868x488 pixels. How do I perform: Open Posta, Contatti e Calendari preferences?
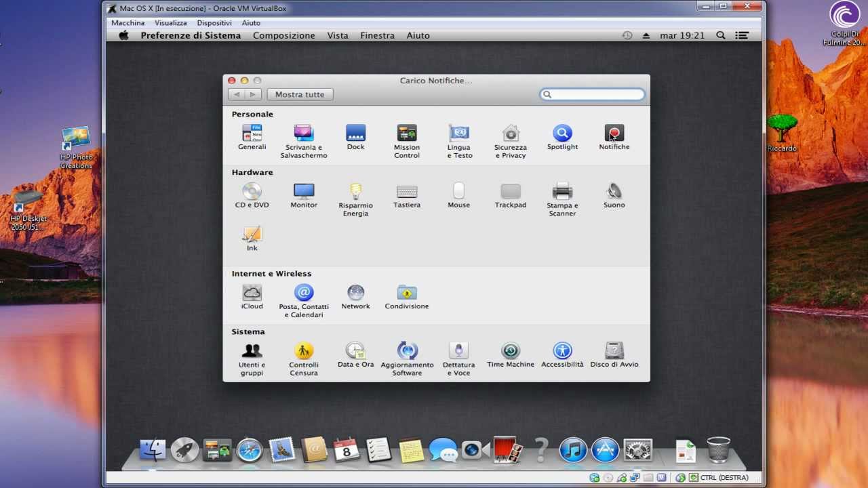coord(304,301)
